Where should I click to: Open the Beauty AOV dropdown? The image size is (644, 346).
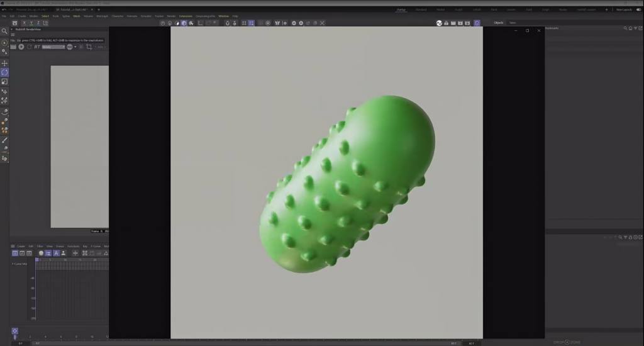pos(53,47)
